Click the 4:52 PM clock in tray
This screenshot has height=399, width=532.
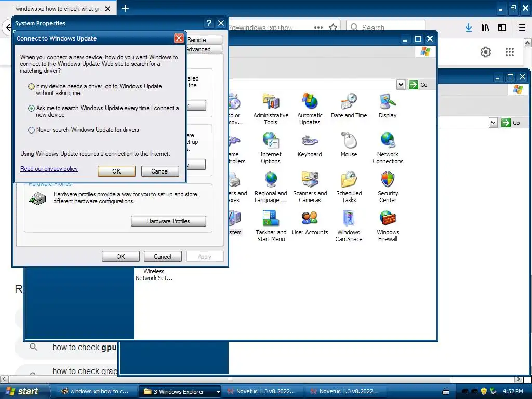coord(513,391)
